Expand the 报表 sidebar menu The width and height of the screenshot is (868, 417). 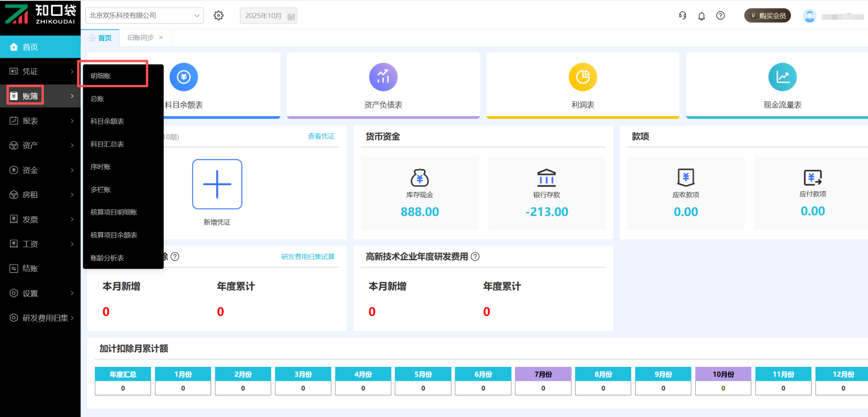click(40, 121)
